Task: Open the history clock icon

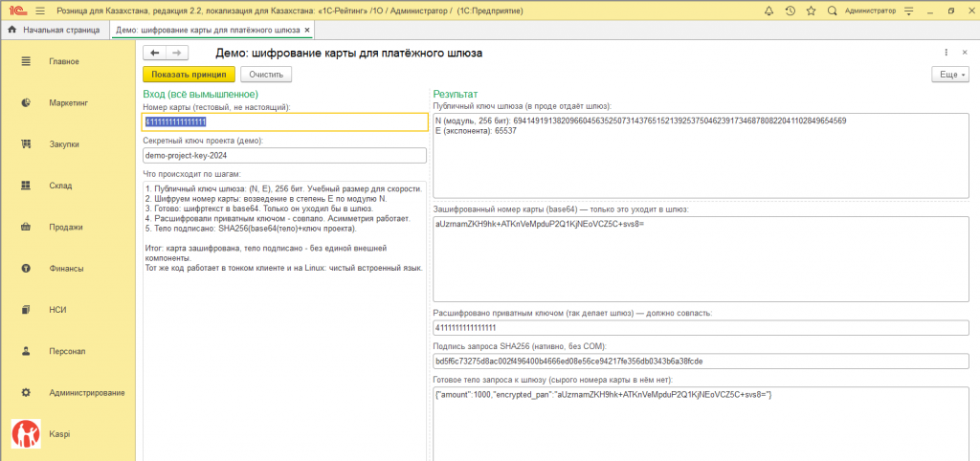Action: (x=790, y=11)
